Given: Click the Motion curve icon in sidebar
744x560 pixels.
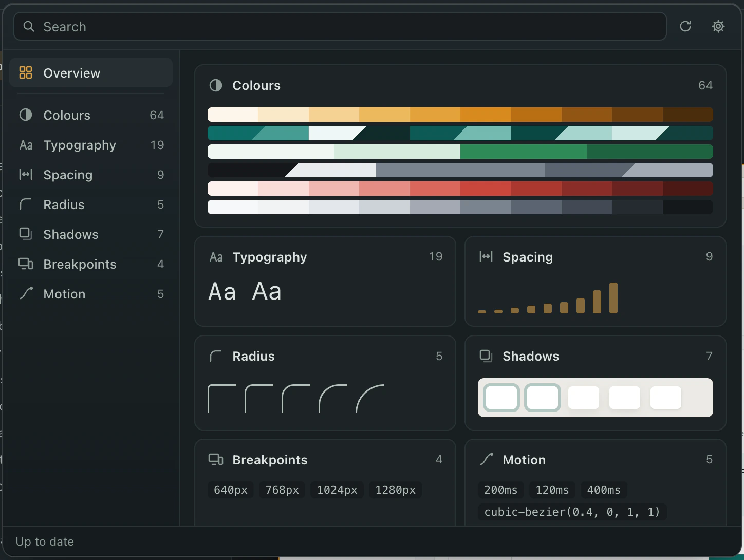Looking at the screenshot, I should click(26, 293).
